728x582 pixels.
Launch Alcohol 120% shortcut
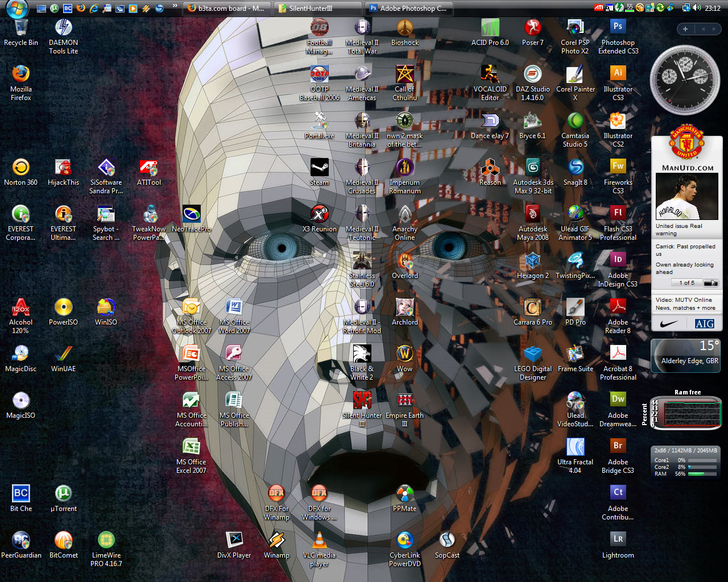coord(21,316)
